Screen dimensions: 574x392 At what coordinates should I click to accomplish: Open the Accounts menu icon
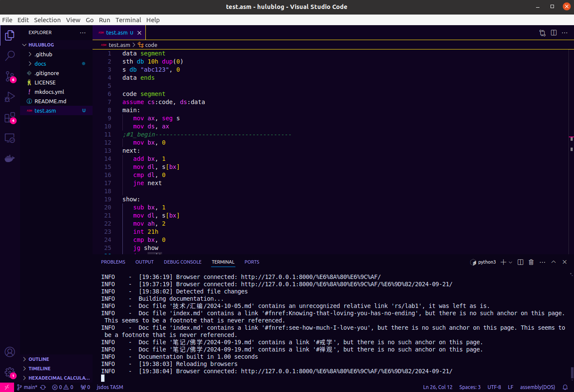click(x=10, y=352)
